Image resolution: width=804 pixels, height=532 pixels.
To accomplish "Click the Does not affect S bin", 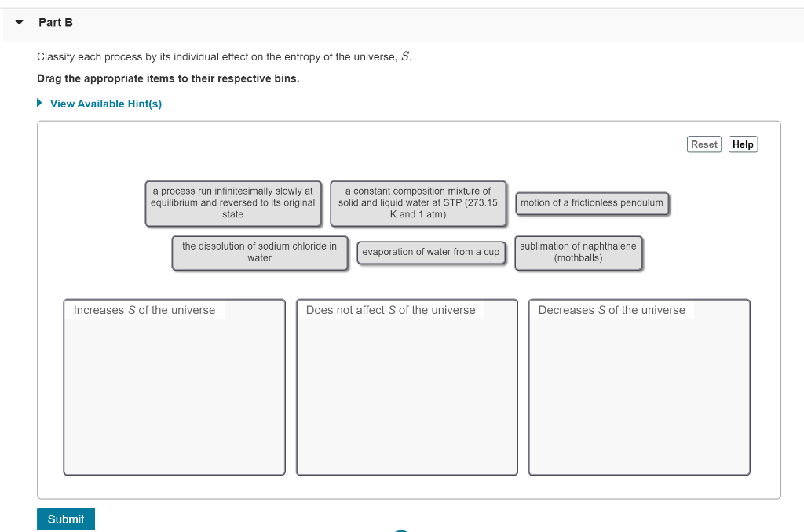I will tap(406, 386).
